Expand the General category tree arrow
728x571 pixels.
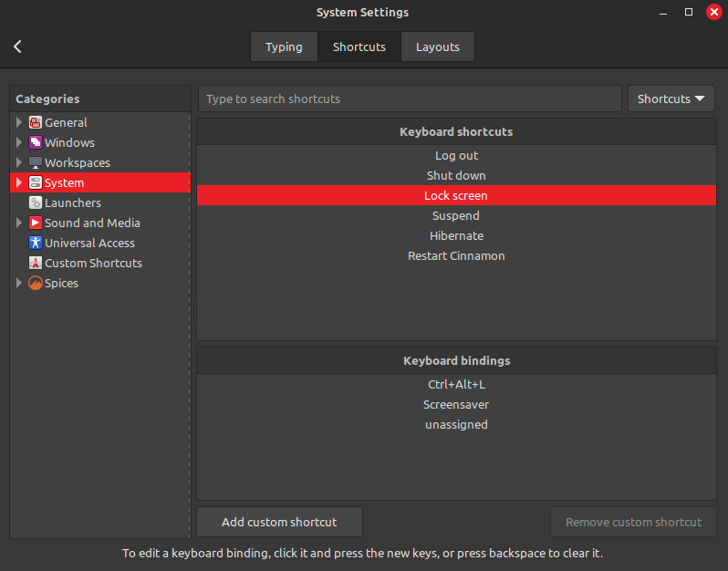pos(19,122)
